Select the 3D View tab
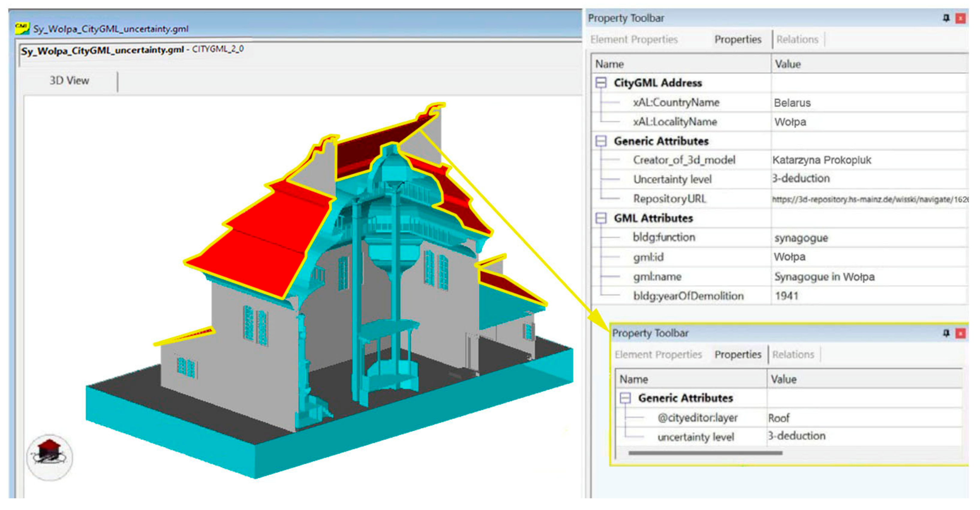The width and height of the screenshot is (980, 510). [x=69, y=80]
